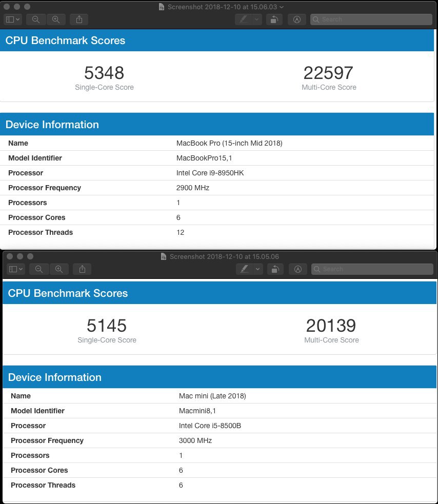Click the name Mac mini (Late 2018)

[212, 396]
